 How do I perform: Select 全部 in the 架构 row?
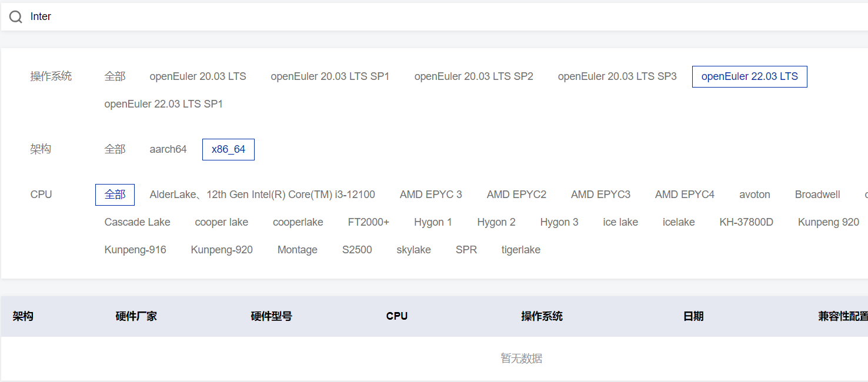click(x=115, y=149)
